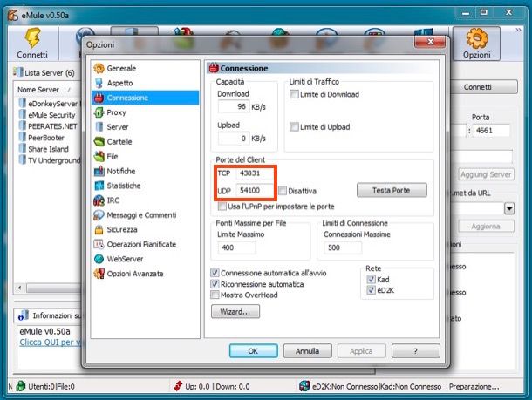Click the Opzioni Avanzate icon

tap(99, 274)
